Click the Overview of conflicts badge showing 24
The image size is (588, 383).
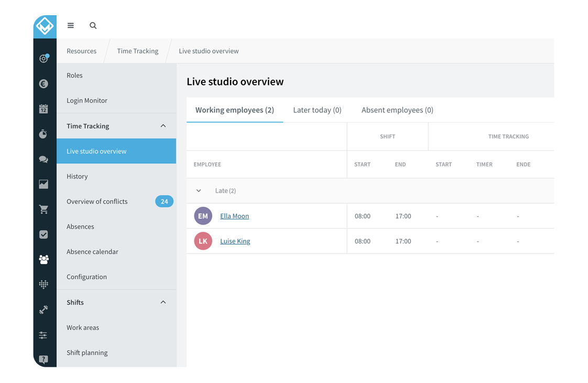click(x=164, y=201)
